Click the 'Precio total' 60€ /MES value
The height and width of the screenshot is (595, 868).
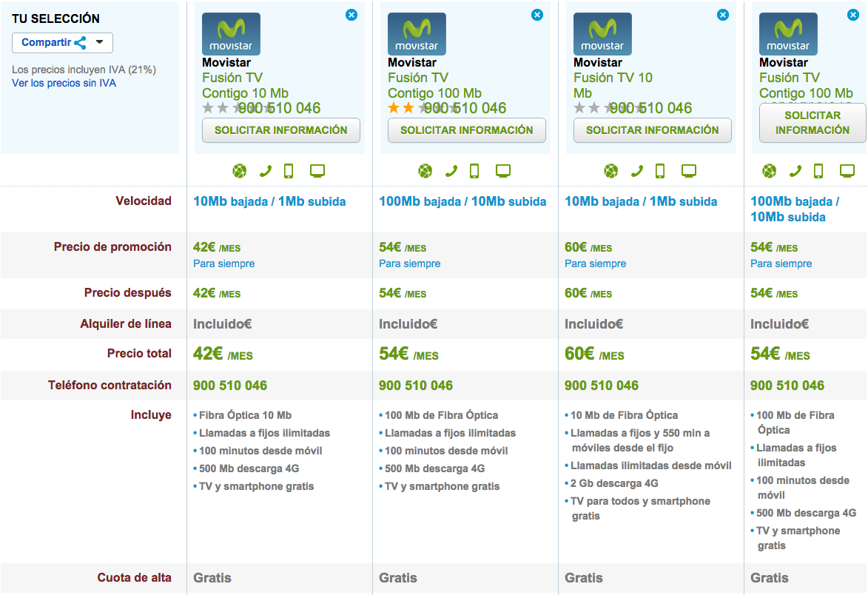[x=594, y=354]
